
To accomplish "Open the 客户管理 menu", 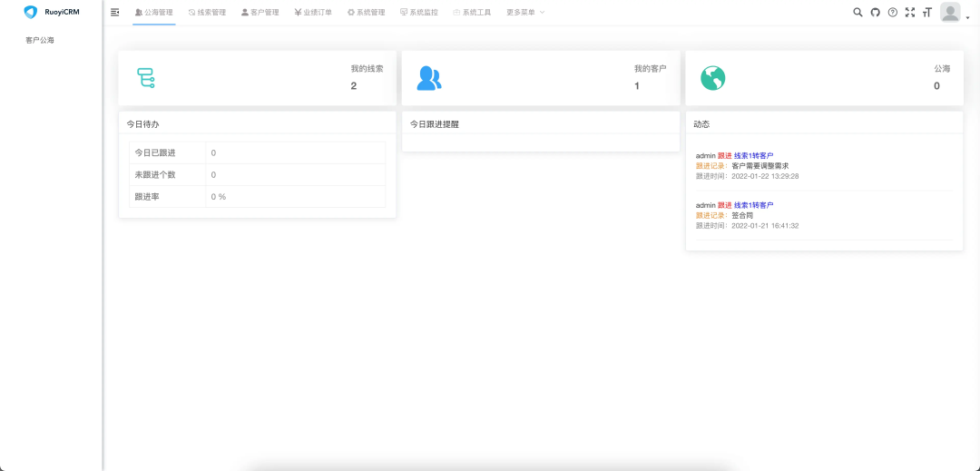I will click(x=260, y=13).
